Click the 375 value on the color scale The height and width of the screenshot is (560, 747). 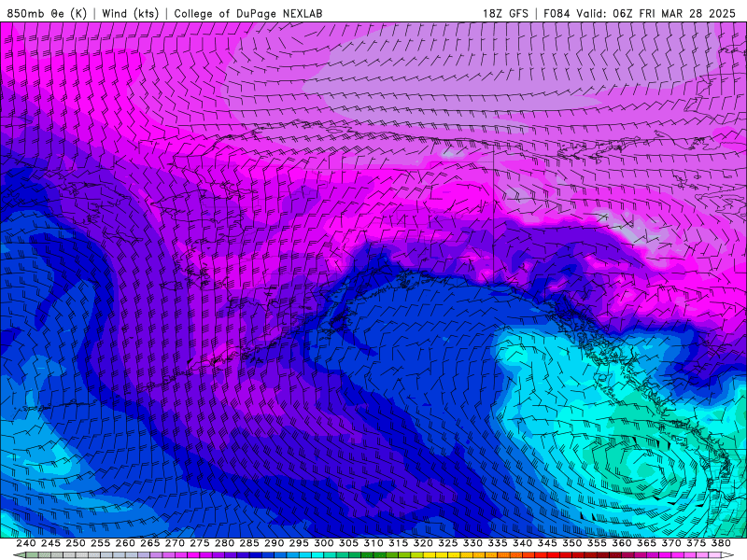(696, 543)
